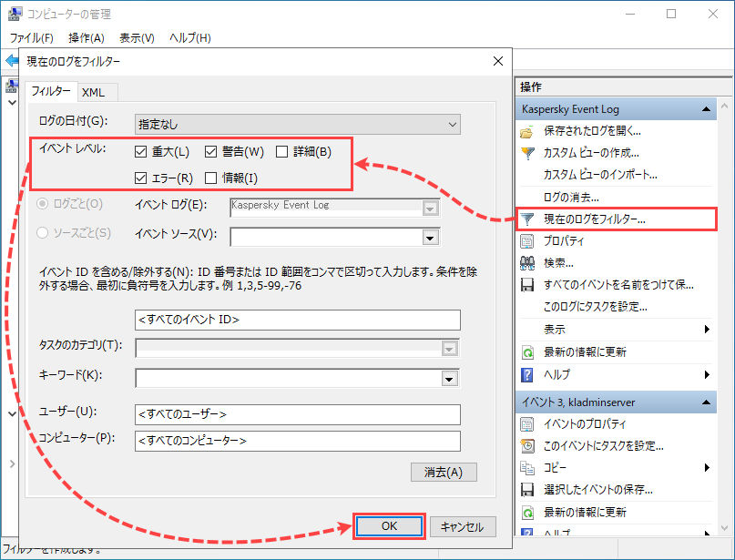Image resolution: width=735 pixels, height=560 pixels.
Task: Collapse the Kaspersky Event Log actions section
Action: (706, 109)
